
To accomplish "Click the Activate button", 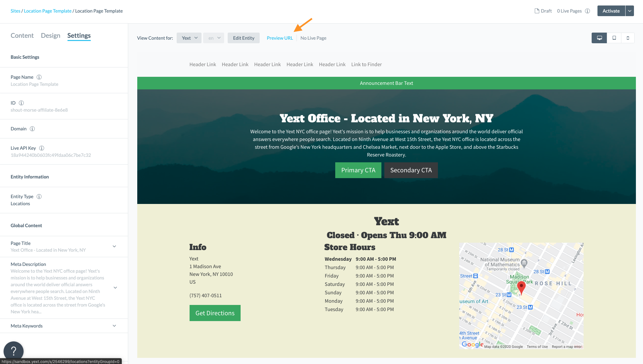I will pyautogui.click(x=611, y=11).
